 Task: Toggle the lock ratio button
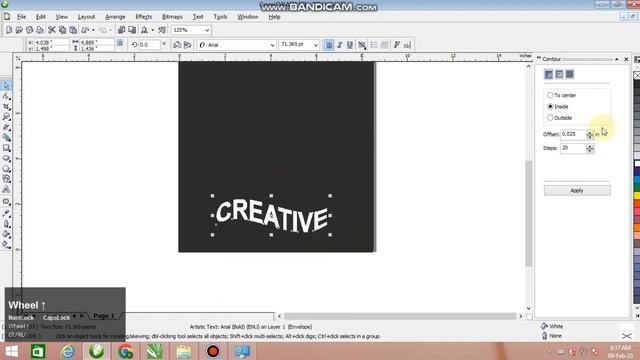click(120, 43)
